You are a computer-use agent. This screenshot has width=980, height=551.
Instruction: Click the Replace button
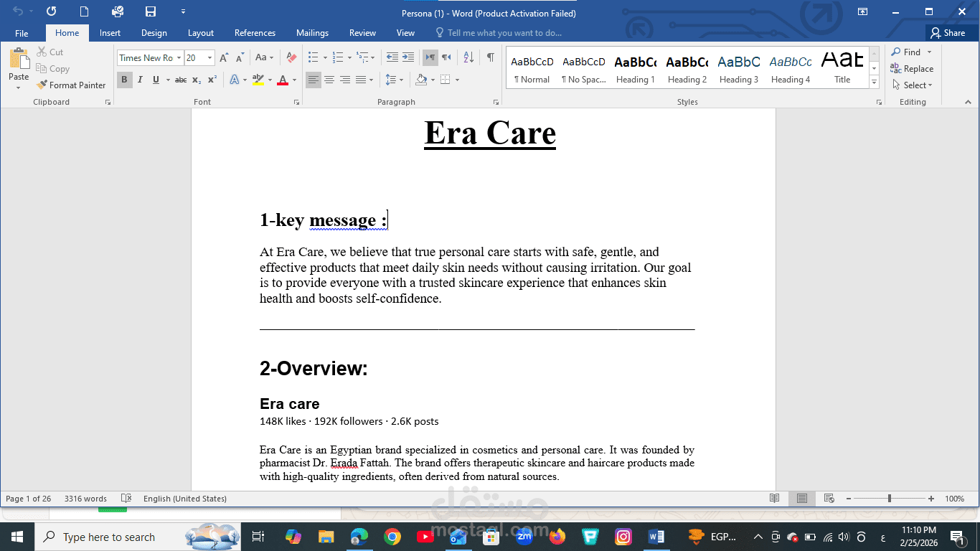click(x=912, y=69)
